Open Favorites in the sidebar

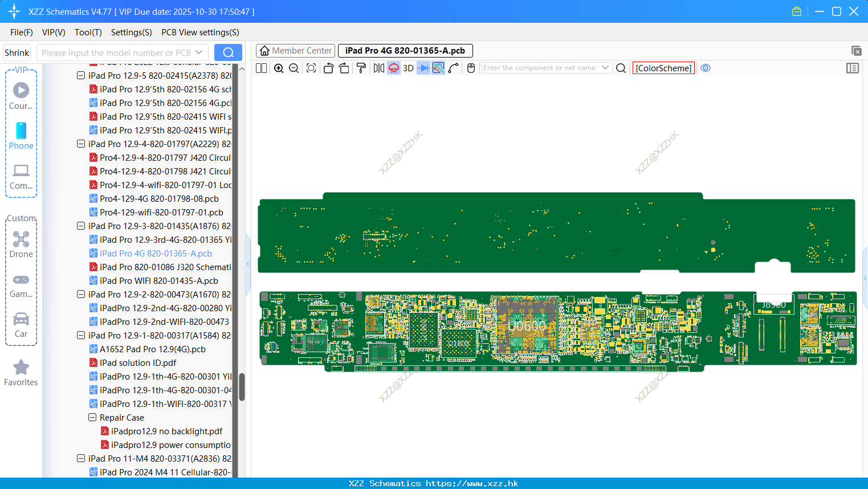(21, 373)
